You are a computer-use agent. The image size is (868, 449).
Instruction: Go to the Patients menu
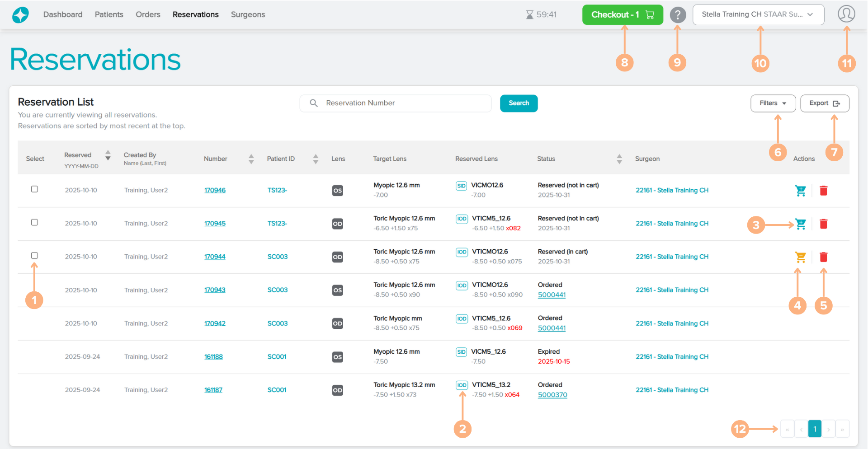point(109,15)
